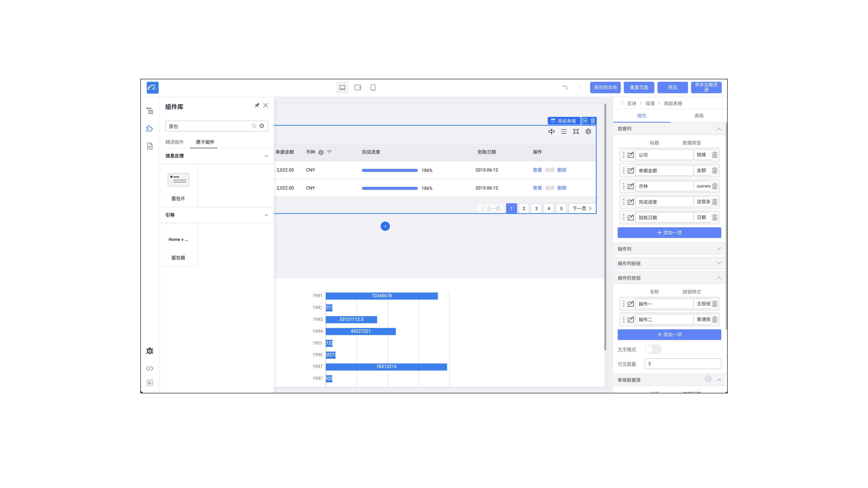This screenshot has height=488, width=868.
Task: Pin the component library panel
Action: coord(257,106)
